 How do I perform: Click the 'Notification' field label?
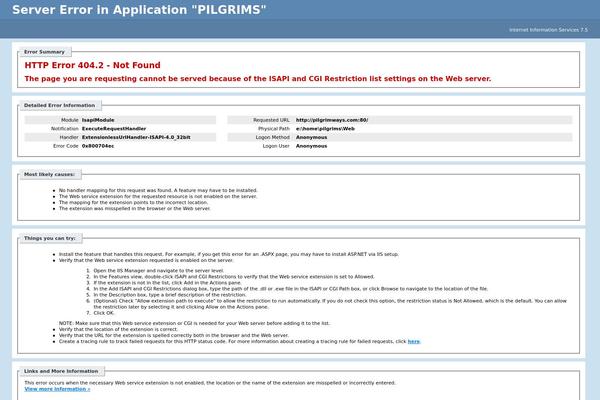[65, 129]
